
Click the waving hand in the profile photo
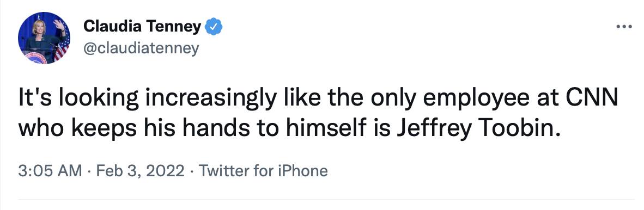(x=59, y=24)
